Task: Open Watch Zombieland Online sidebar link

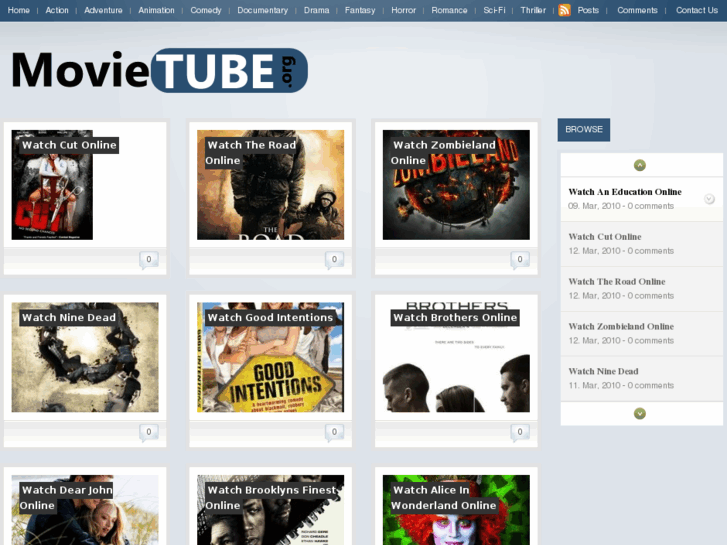Action: pyautogui.click(x=621, y=327)
